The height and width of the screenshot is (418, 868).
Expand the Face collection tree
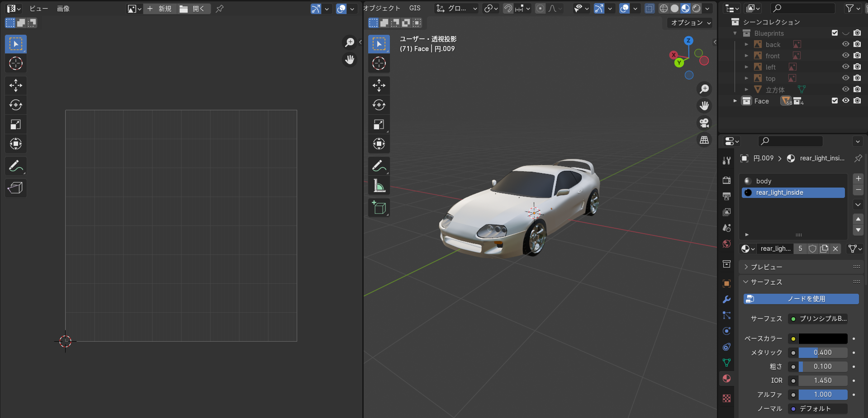735,101
